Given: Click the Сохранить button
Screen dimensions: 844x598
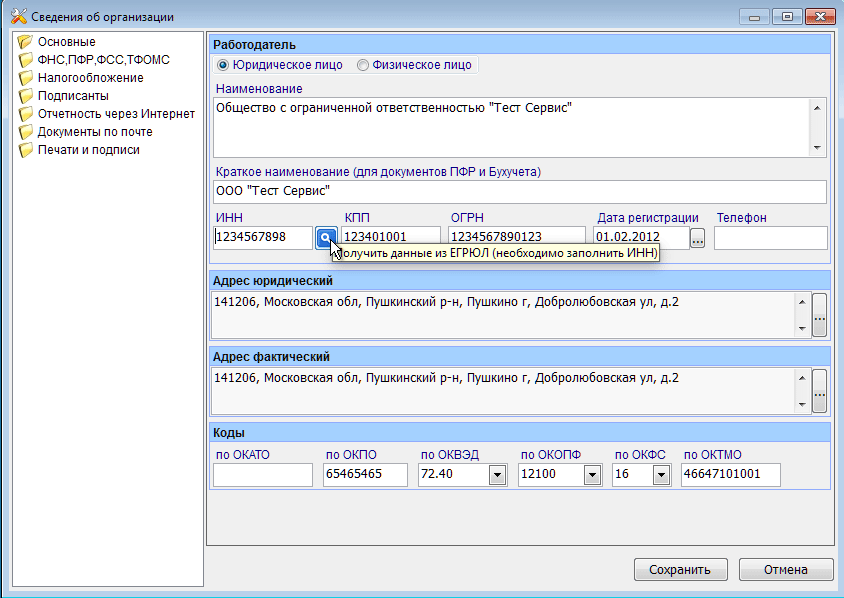Looking at the screenshot, I should click(x=680, y=569).
